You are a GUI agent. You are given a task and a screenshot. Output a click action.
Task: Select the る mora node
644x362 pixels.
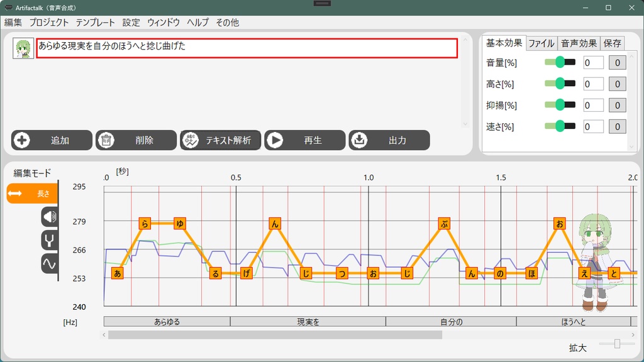click(x=215, y=273)
